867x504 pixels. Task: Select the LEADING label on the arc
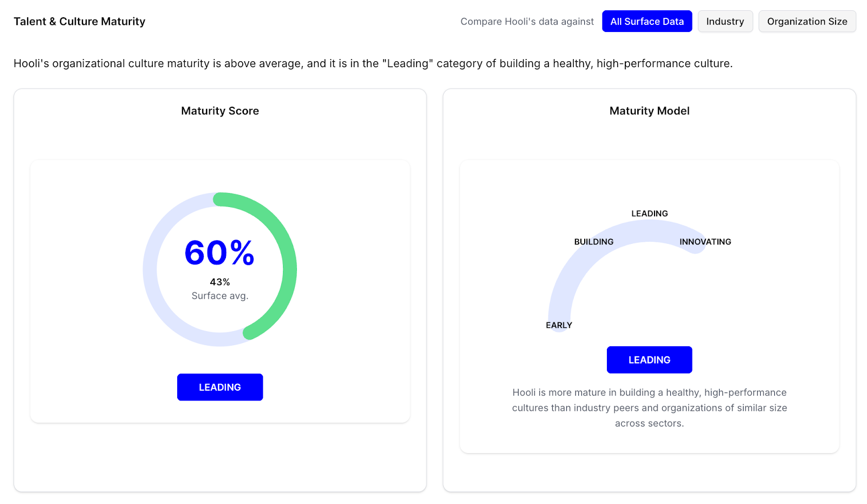pos(649,214)
